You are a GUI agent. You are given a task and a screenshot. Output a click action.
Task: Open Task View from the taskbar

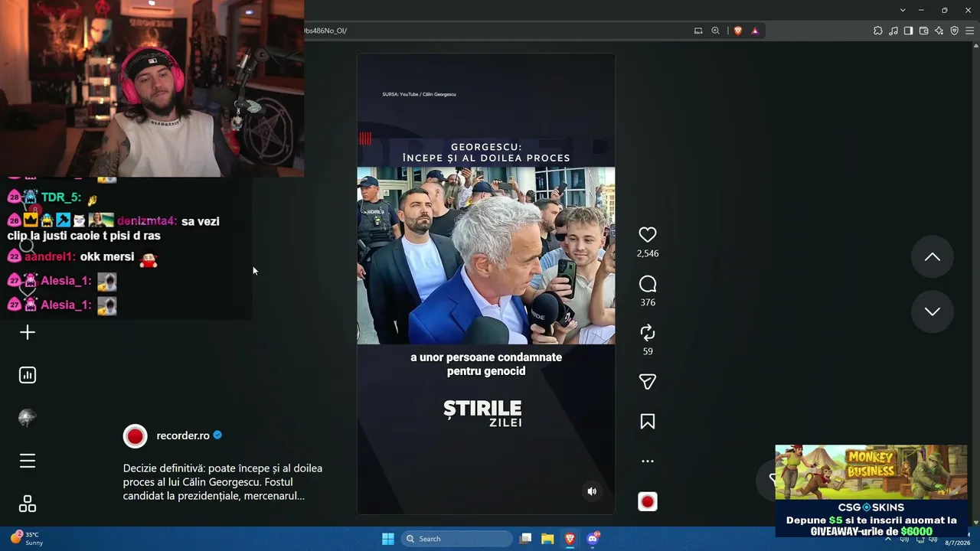coord(525,539)
